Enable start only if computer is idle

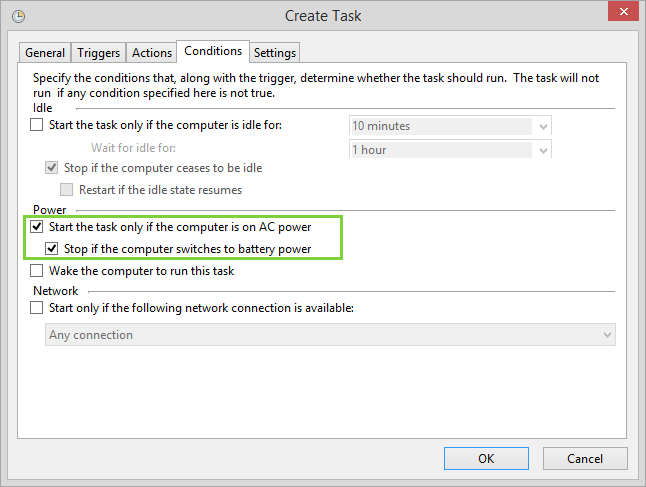pyautogui.click(x=37, y=126)
